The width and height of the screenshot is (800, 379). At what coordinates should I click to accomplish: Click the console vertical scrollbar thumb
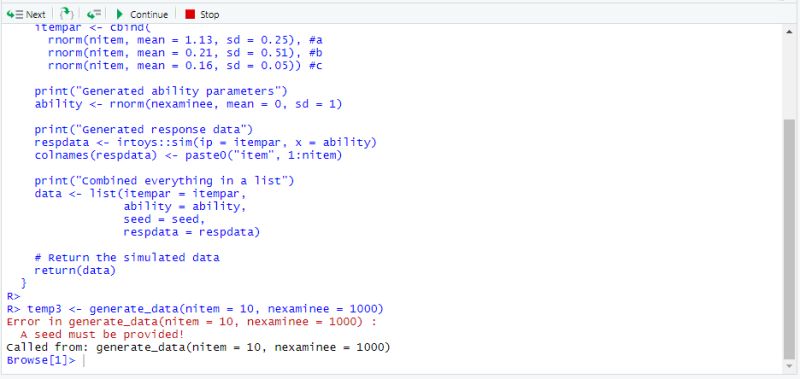coord(789,239)
